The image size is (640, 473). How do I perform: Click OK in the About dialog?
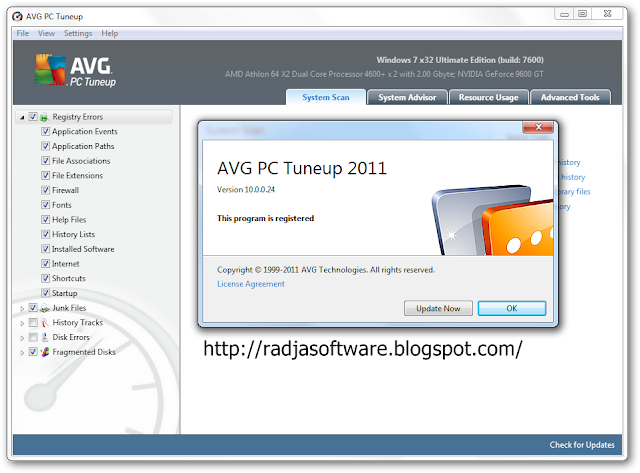point(511,309)
